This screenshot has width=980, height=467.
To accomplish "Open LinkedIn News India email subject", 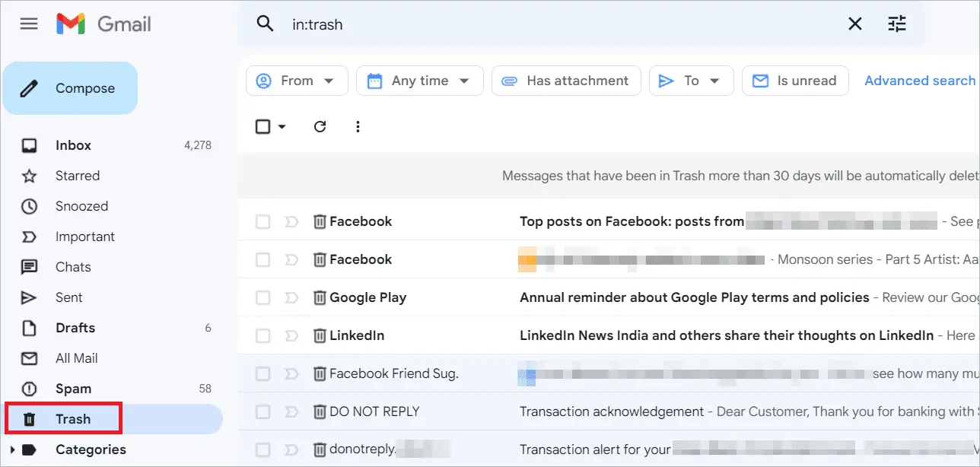I will 727,335.
